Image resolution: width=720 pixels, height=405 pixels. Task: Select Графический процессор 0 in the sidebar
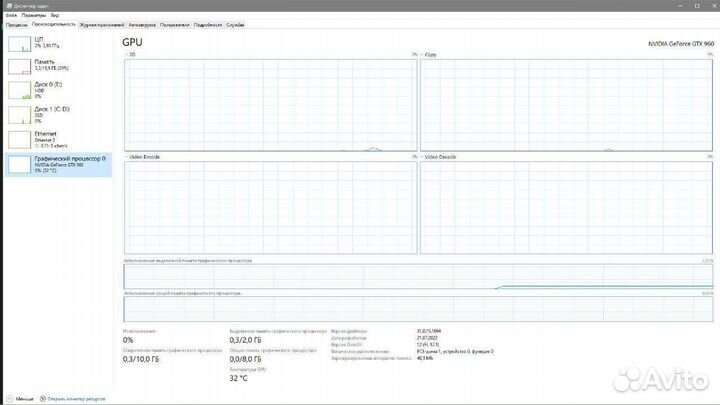58,164
